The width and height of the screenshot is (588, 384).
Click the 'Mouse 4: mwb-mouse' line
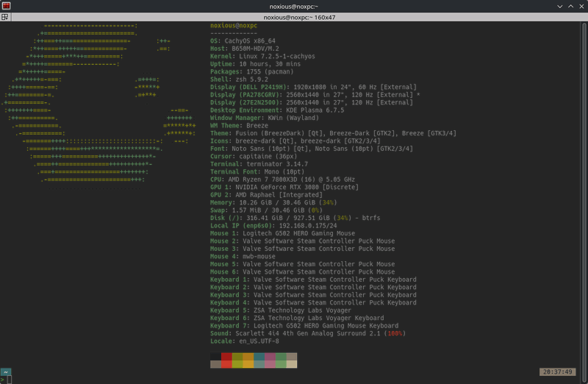point(243,257)
